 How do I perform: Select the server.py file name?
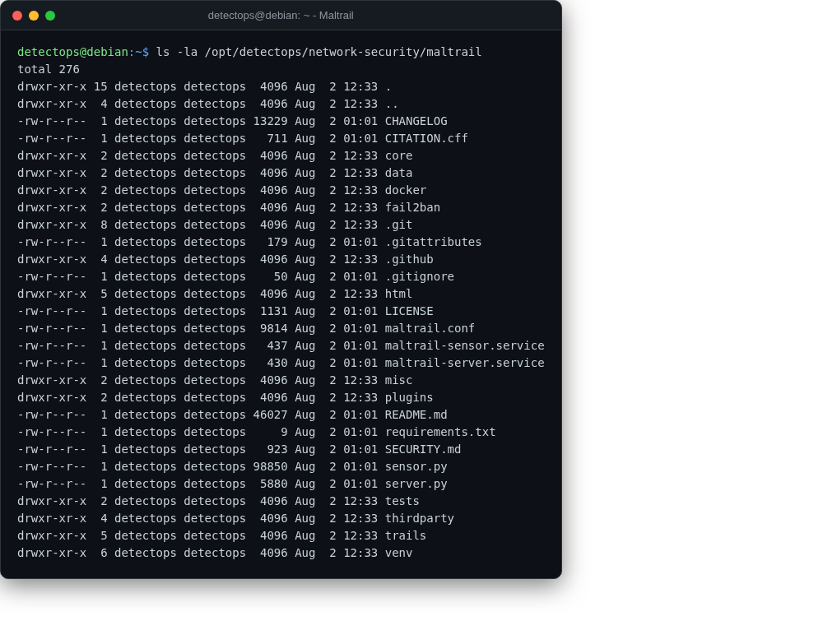(x=416, y=484)
